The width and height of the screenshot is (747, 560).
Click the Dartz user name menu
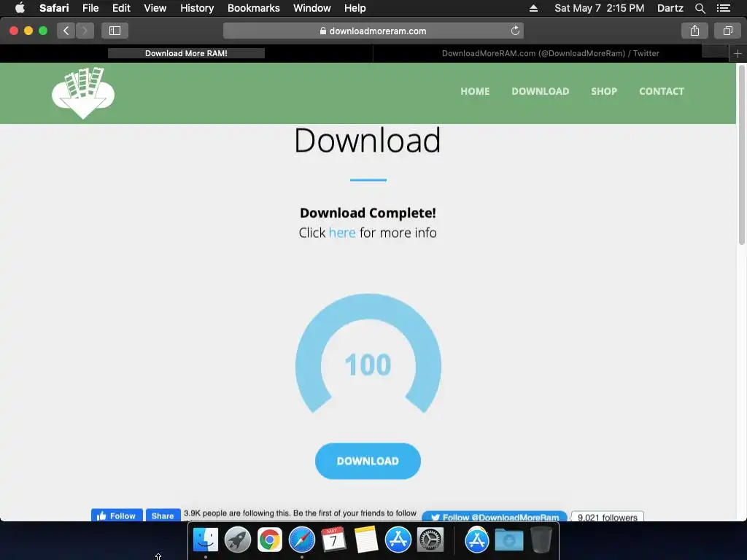pos(670,8)
